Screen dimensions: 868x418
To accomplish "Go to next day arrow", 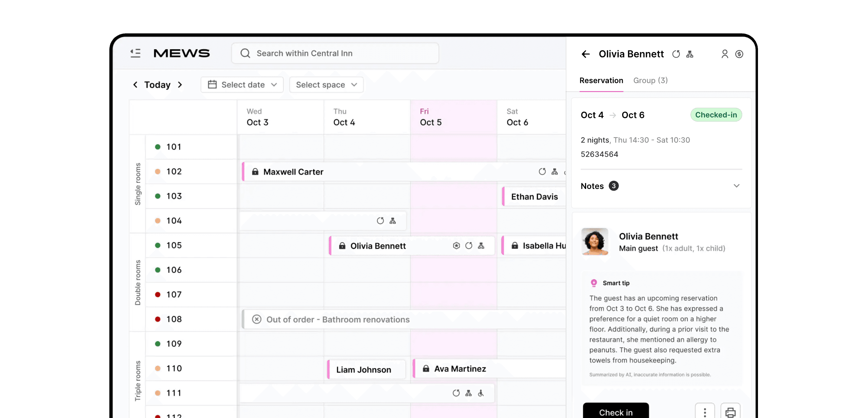I will (x=180, y=85).
